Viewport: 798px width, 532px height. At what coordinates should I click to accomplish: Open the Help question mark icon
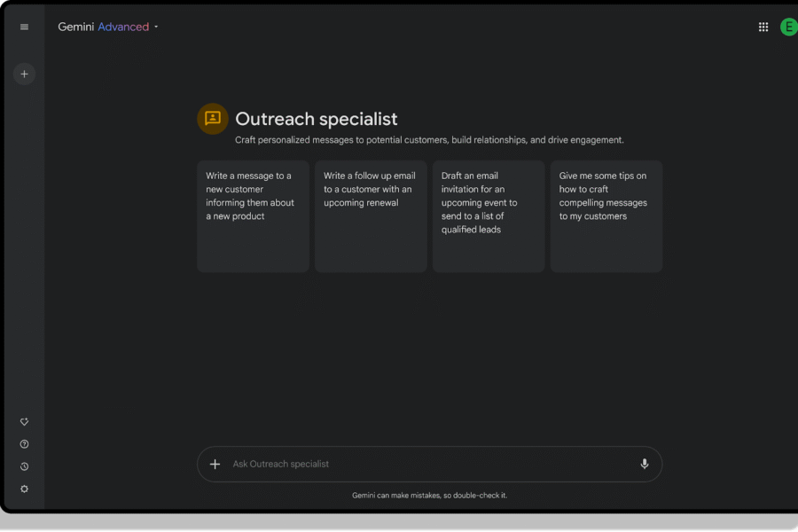point(24,444)
